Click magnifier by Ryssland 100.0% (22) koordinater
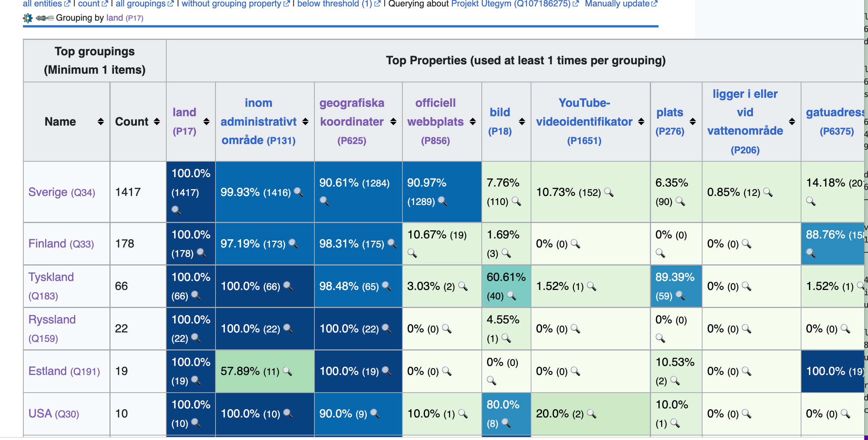The image size is (868, 440). click(387, 329)
